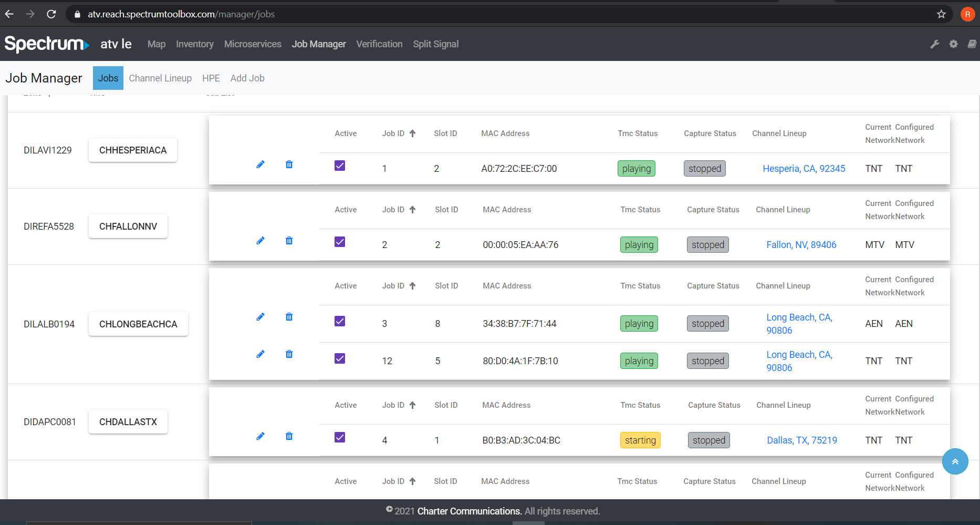The image size is (980, 525).
Task: Open Dallas, TX, 75219 channel lineup link
Action: click(802, 440)
